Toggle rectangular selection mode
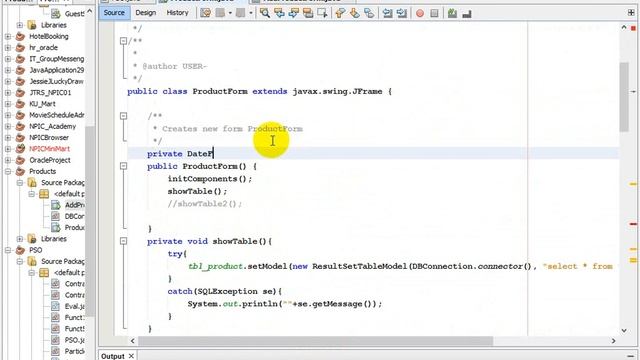The image size is (640, 360). (322, 13)
